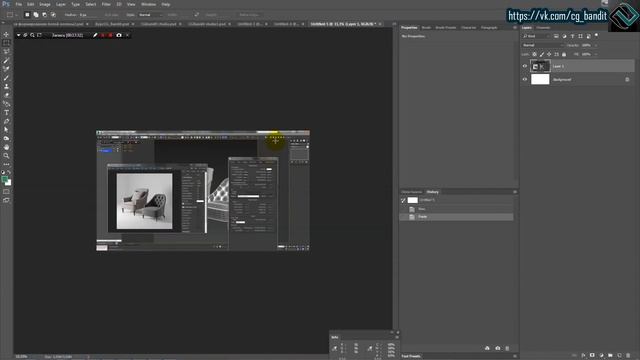Open the layer Kind filter dropdown
Image resolution: width=640 pixels, height=360 pixels.
536,36
